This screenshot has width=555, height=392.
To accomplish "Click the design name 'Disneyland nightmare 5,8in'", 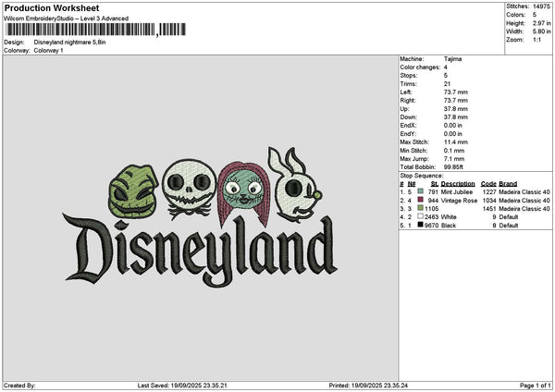I will (x=69, y=43).
